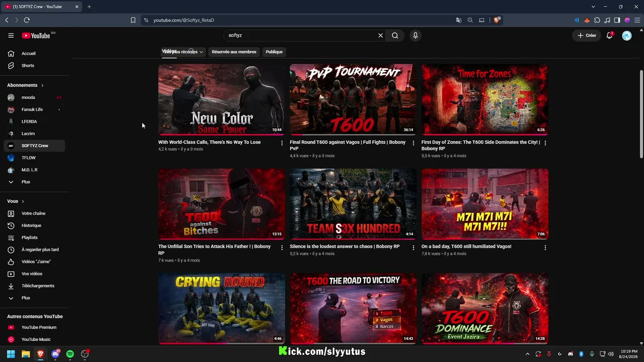Open the extensions puzzle icon

pyautogui.click(x=597, y=20)
